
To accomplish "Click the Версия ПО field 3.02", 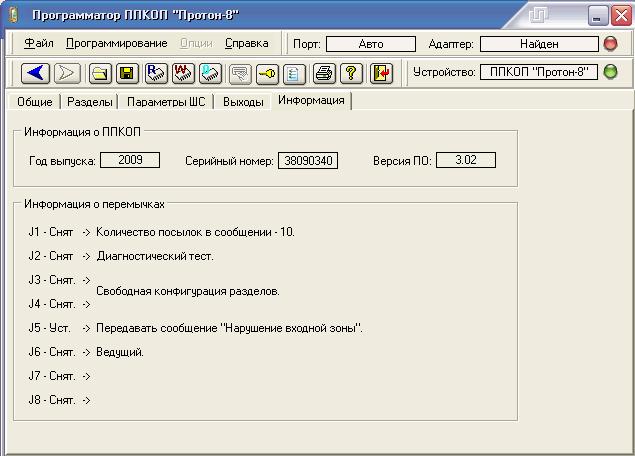I will 466,160.
